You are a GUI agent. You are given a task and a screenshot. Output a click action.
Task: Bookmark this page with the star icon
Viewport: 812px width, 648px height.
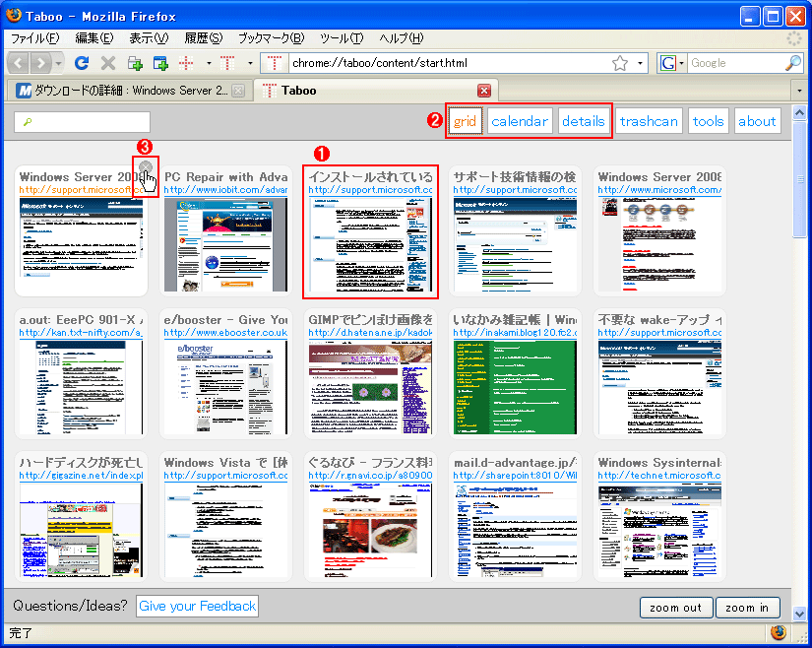coord(619,63)
